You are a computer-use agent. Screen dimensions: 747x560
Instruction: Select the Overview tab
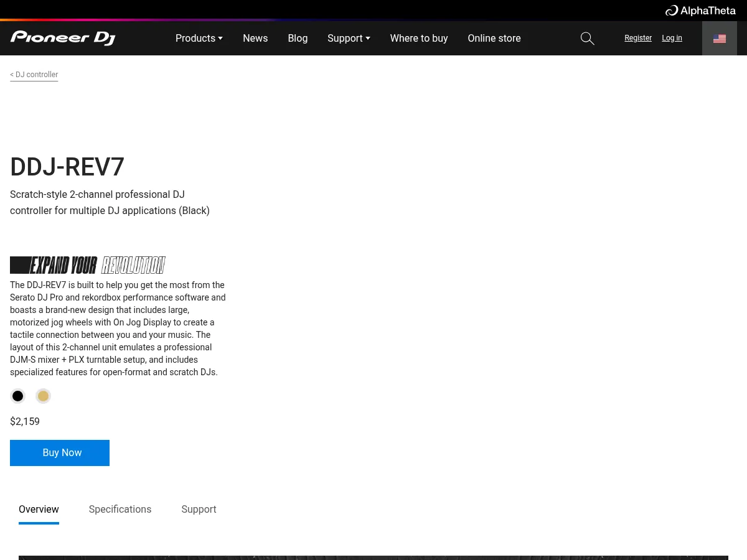coord(39,509)
